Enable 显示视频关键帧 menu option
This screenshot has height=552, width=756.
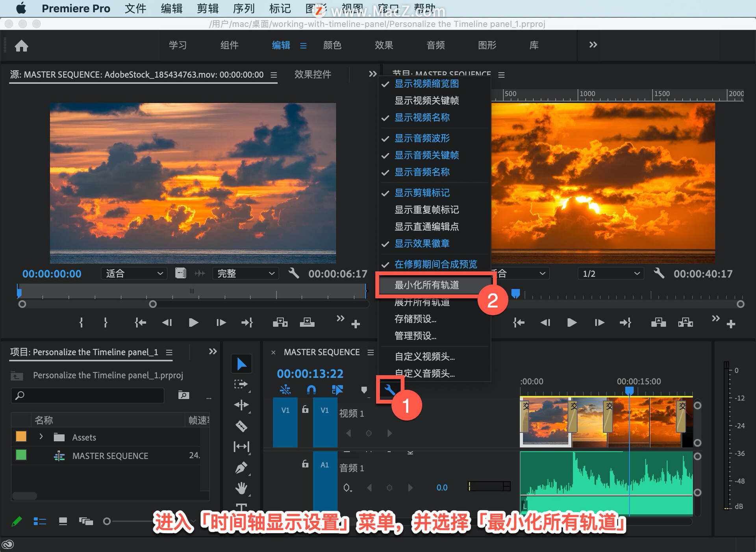click(x=426, y=101)
